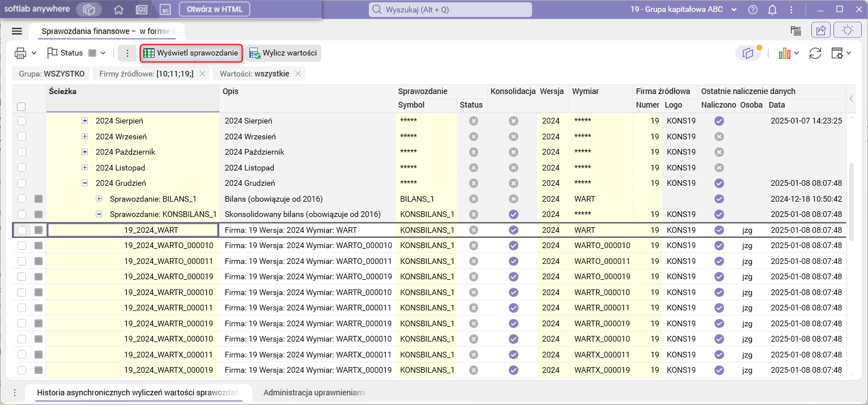Click the Wylicz wartości button
The height and width of the screenshot is (405, 868).
[283, 53]
